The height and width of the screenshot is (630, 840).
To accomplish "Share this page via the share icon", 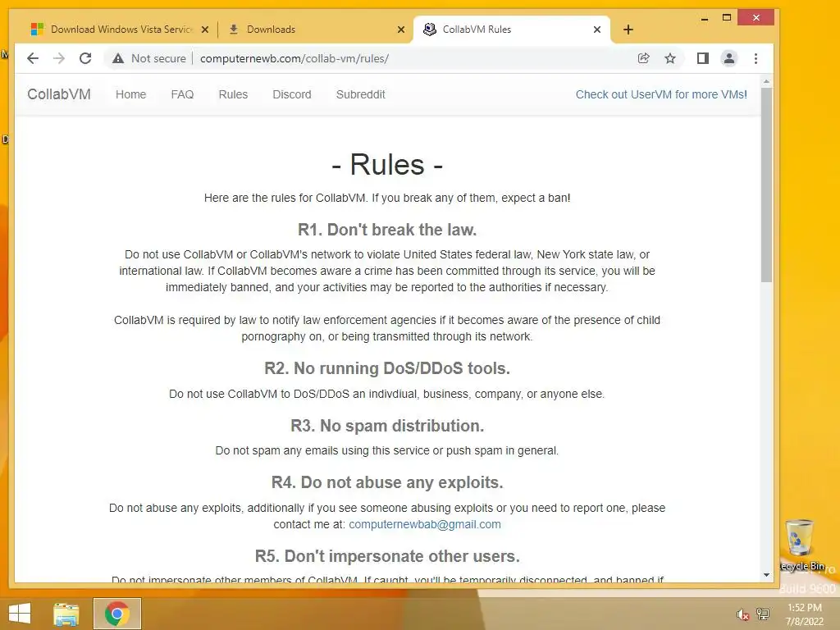I will (x=643, y=58).
